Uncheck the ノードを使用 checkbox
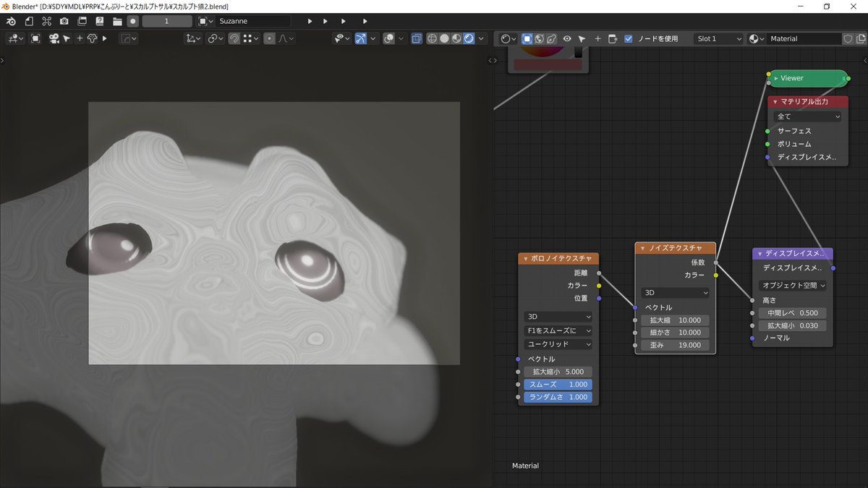 point(628,39)
